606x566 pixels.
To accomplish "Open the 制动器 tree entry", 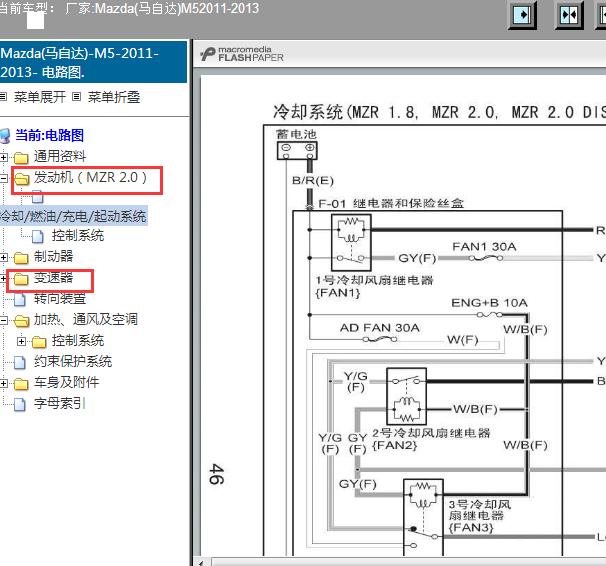I will point(53,256).
